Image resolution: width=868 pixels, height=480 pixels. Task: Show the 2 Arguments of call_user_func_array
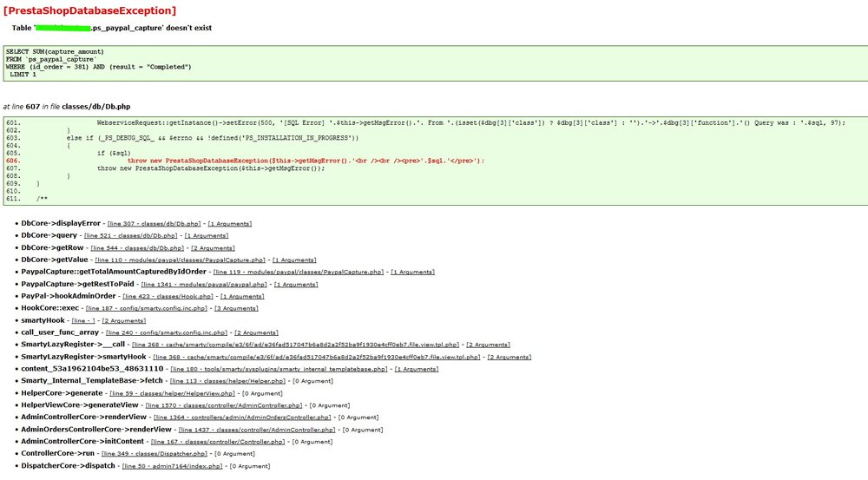point(256,333)
